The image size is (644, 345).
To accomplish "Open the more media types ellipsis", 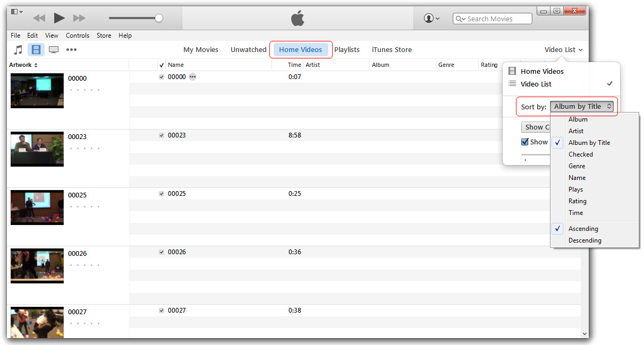I will [71, 49].
